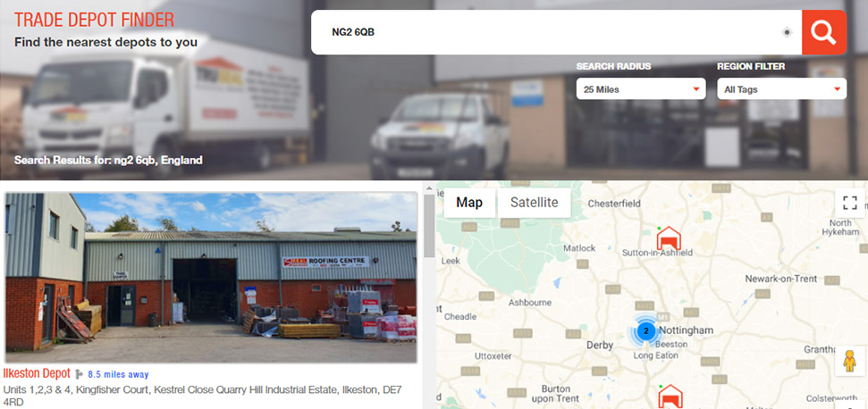Click the results list scrollbar thumb
Image resolution: width=868 pixels, height=409 pixels.
(x=429, y=226)
